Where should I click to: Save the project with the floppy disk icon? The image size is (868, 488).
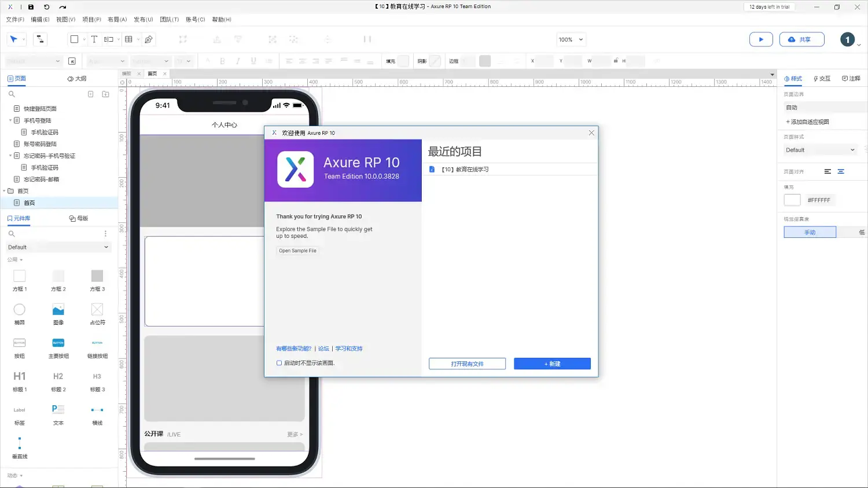click(x=31, y=7)
